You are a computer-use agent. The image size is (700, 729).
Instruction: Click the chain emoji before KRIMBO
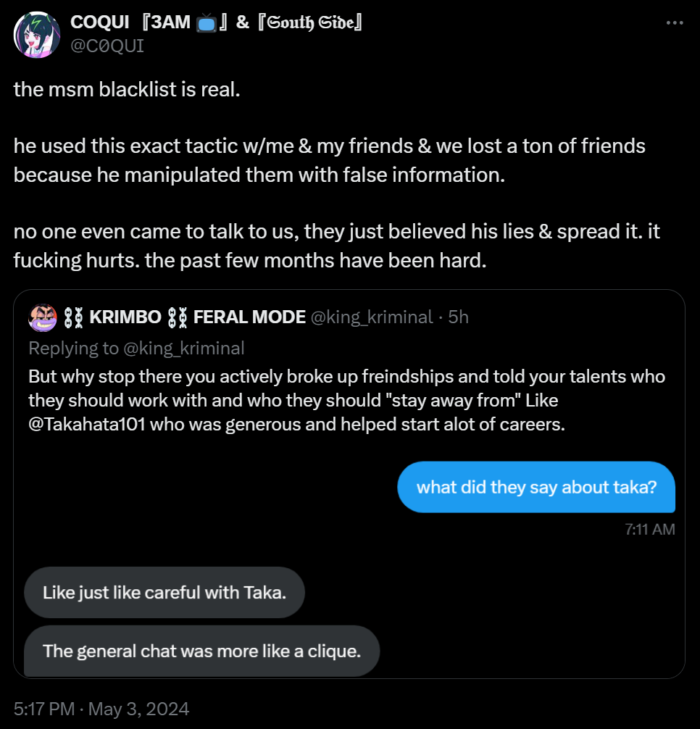pos(73,317)
